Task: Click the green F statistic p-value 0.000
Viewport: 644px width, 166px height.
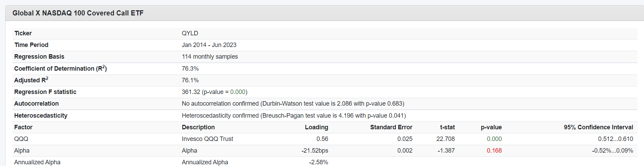Action: [x=238, y=92]
